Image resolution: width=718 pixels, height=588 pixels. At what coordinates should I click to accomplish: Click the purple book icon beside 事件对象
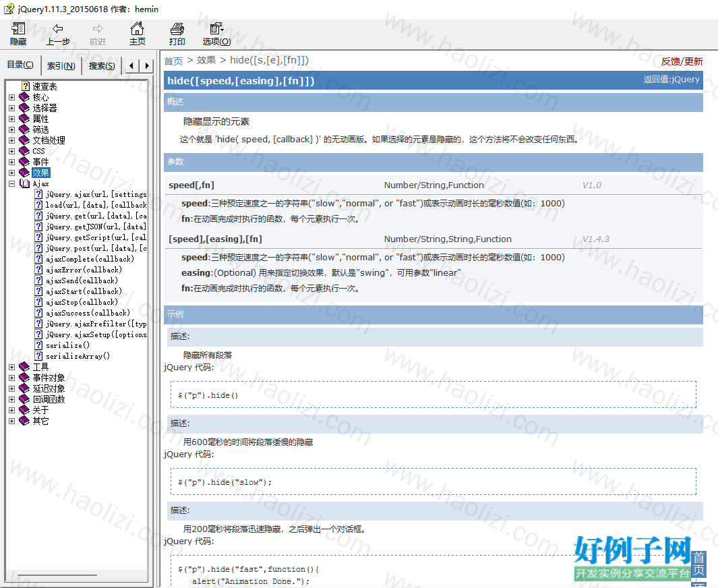tap(24, 378)
